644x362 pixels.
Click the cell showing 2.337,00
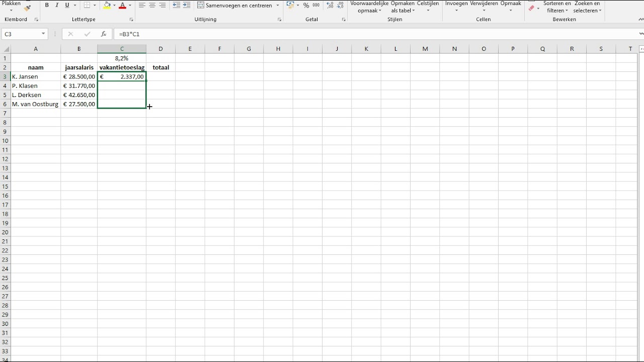click(122, 77)
